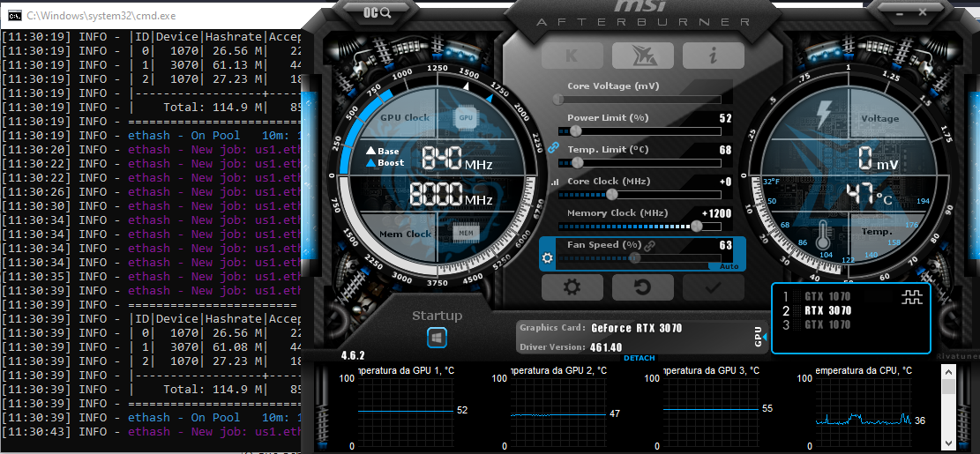Adjust the Fan Speed slider handle

pyautogui.click(x=635, y=258)
